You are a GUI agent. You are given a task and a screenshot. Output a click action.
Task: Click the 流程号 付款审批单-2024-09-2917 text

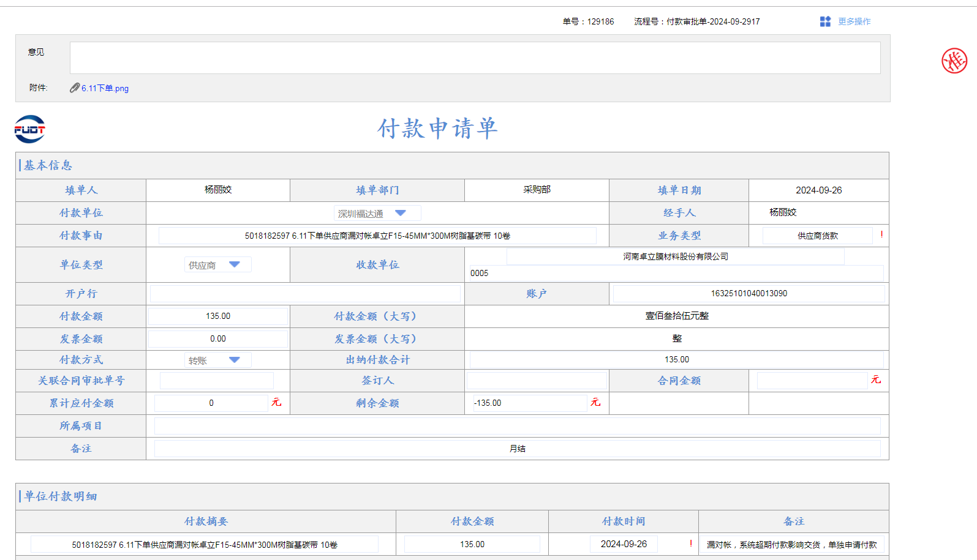697,21
